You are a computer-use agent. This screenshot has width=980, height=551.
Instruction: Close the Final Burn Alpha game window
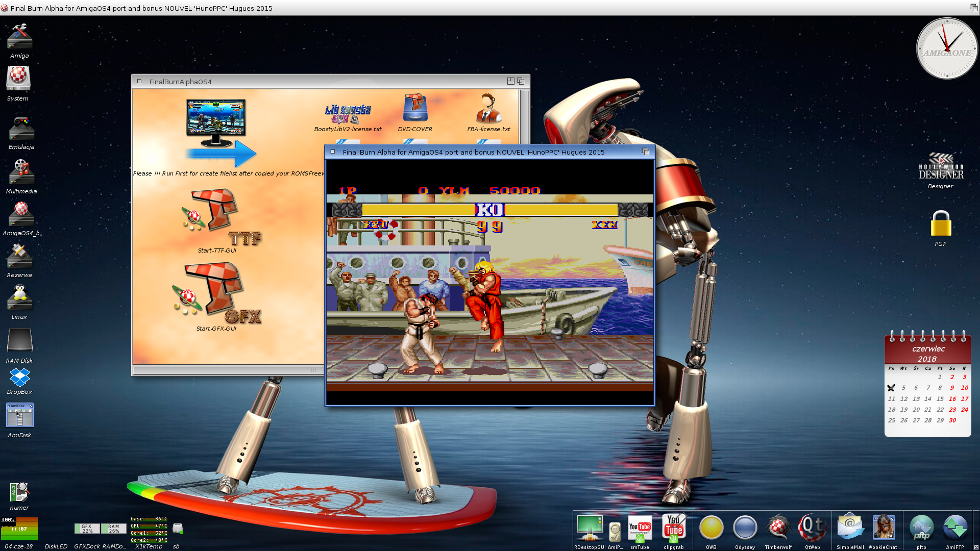[x=332, y=152]
